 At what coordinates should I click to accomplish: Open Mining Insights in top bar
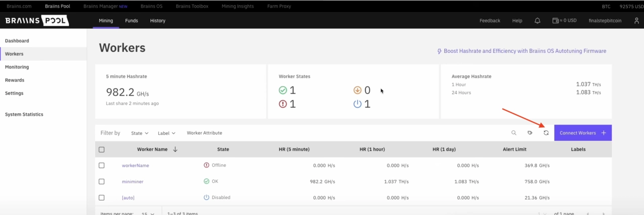237,6
